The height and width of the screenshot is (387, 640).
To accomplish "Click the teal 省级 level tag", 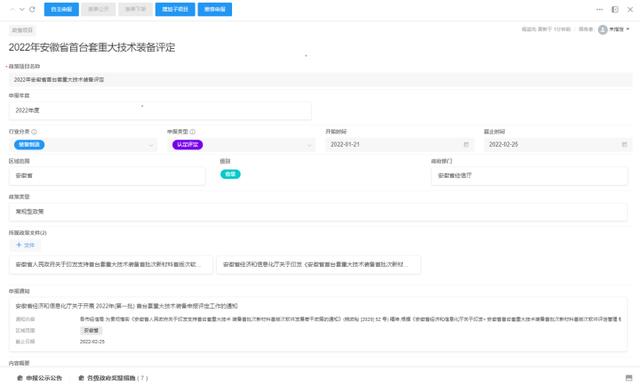I will (x=230, y=174).
